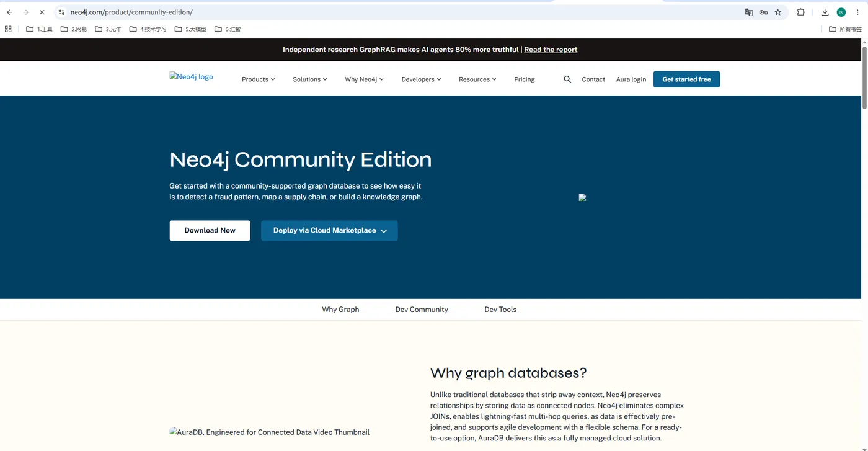Expand the Products menu
Image resolution: width=868 pixels, height=451 pixels.
pyautogui.click(x=258, y=79)
